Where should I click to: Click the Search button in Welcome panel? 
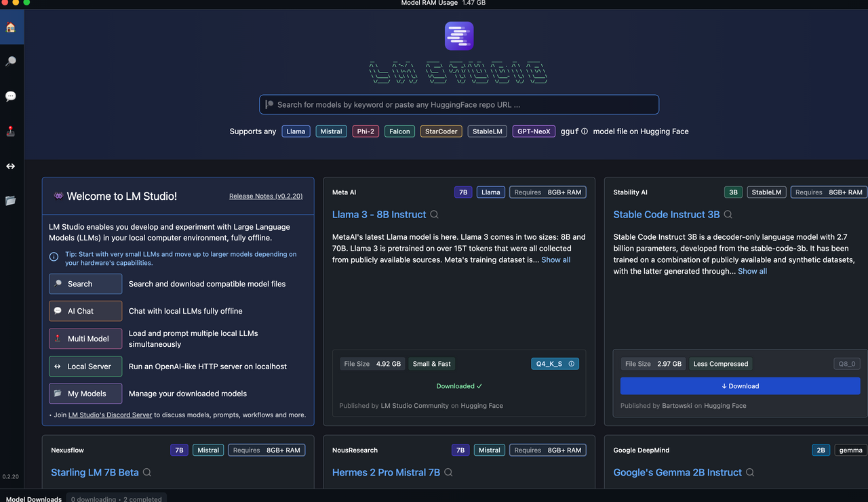click(x=85, y=284)
